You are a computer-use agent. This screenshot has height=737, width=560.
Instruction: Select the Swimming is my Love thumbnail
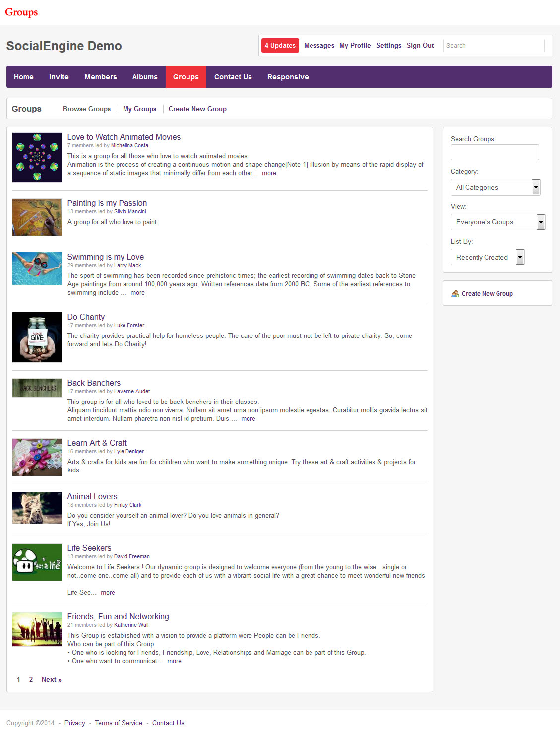[37, 268]
